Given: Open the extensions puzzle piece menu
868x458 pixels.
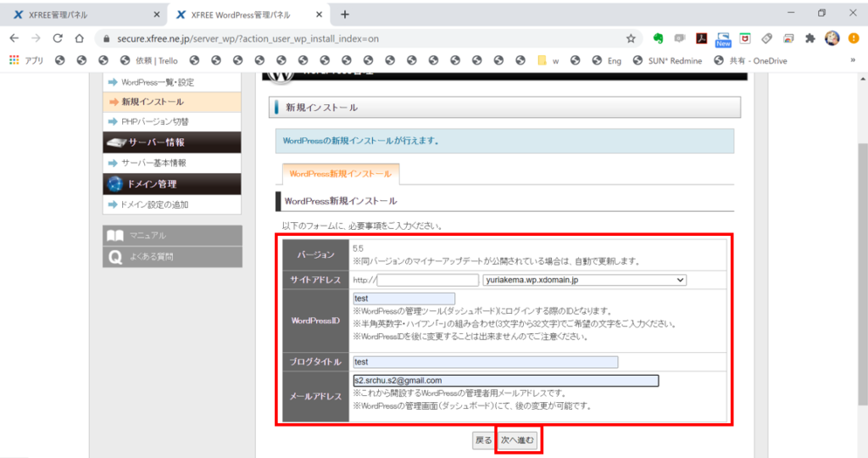Looking at the screenshot, I should click(810, 38).
